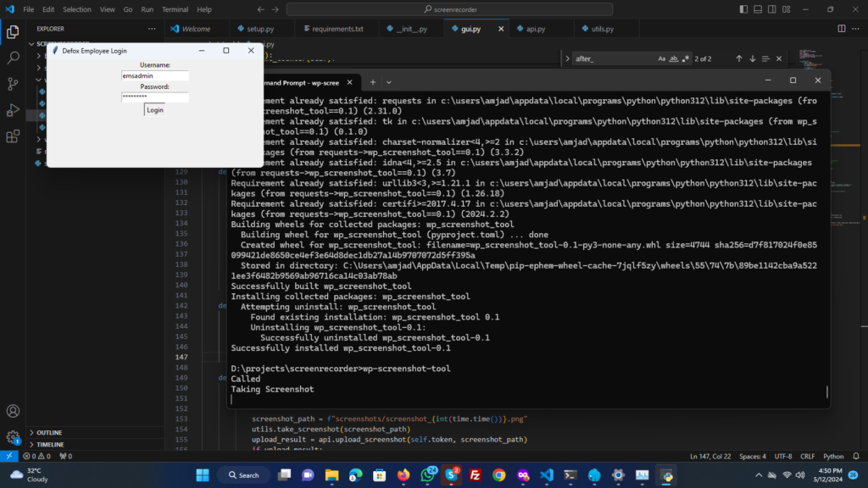Toggle Match Case in find widget
This screenshot has width=868, height=488.
(662, 58)
